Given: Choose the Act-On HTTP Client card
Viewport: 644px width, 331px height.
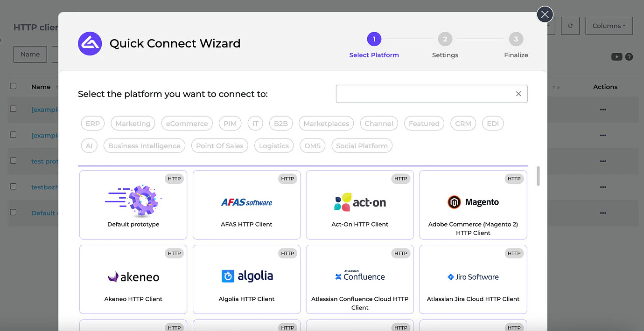Looking at the screenshot, I should pyautogui.click(x=360, y=205).
